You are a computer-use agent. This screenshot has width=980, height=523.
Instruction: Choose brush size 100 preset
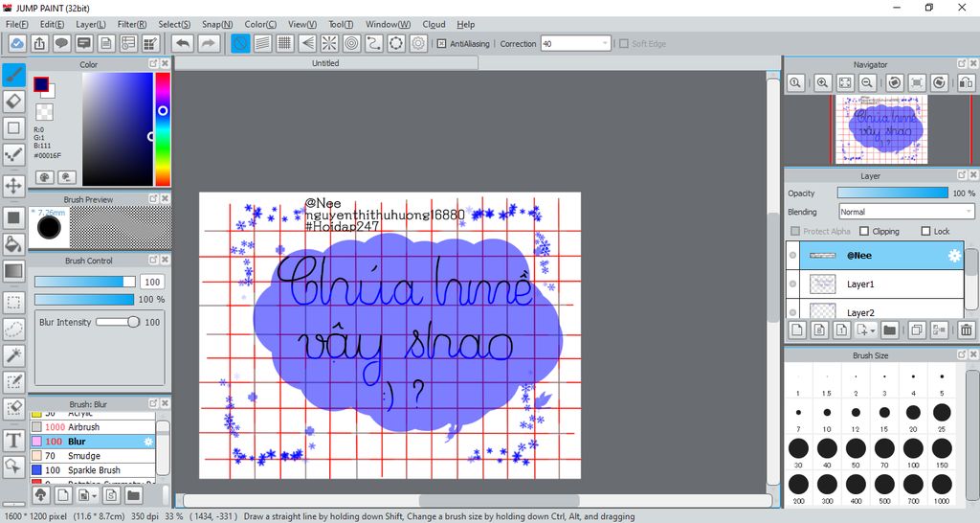pyautogui.click(x=913, y=453)
